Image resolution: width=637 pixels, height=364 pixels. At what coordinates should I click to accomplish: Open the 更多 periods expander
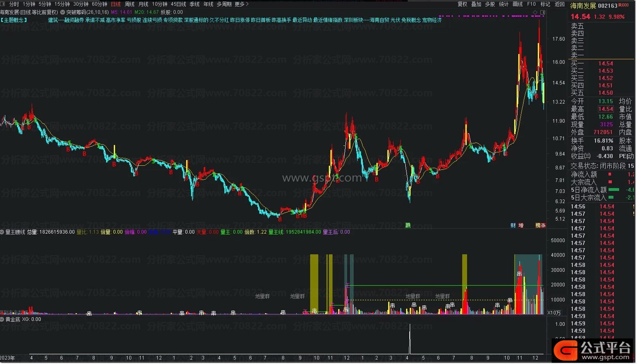pos(241,4)
